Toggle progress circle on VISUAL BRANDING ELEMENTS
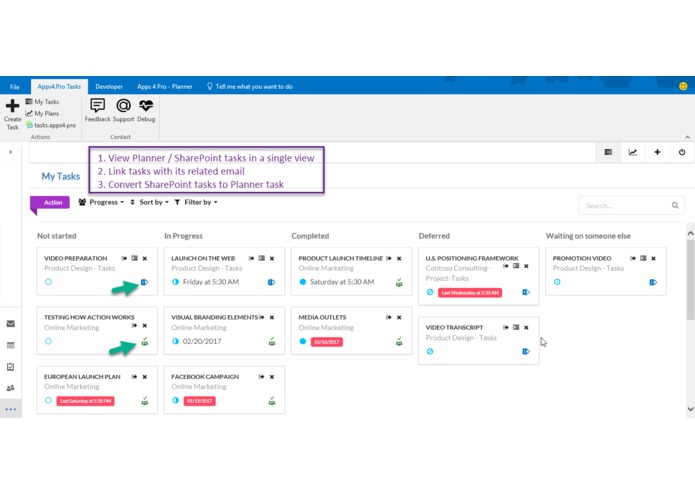The image size is (695, 494). point(176,341)
